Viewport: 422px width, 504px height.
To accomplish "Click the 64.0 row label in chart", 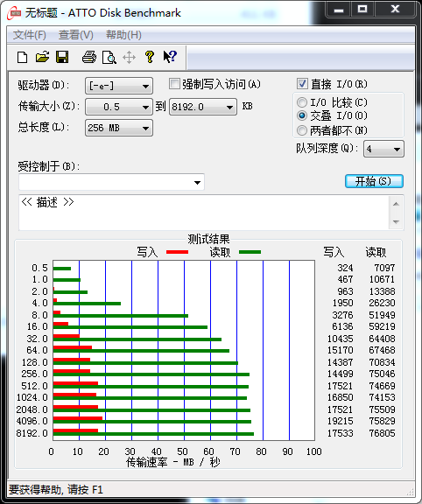I will [37, 350].
